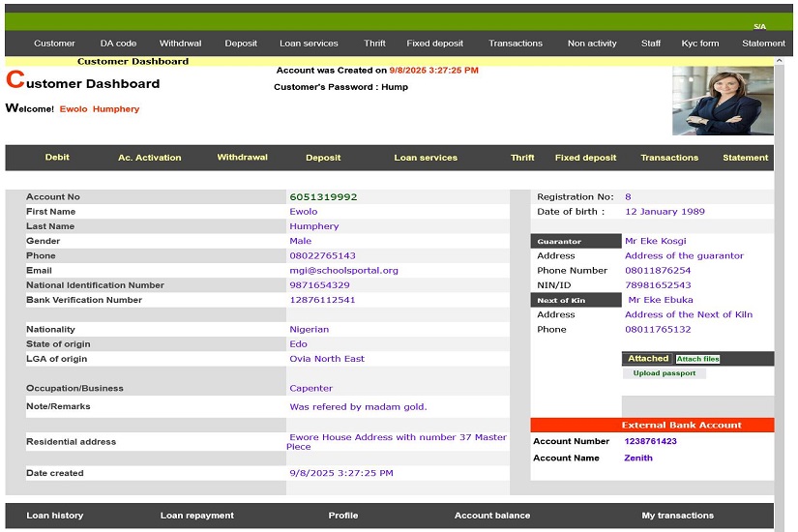Screen dimensions: 798x532
Task: Click the Upload passport button
Action: (665, 373)
